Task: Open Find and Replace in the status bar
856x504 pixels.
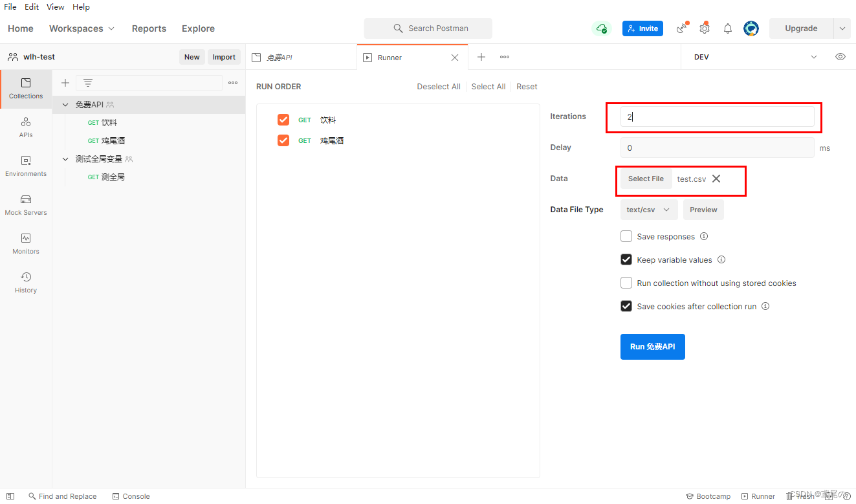Action: (x=61, y=496)
